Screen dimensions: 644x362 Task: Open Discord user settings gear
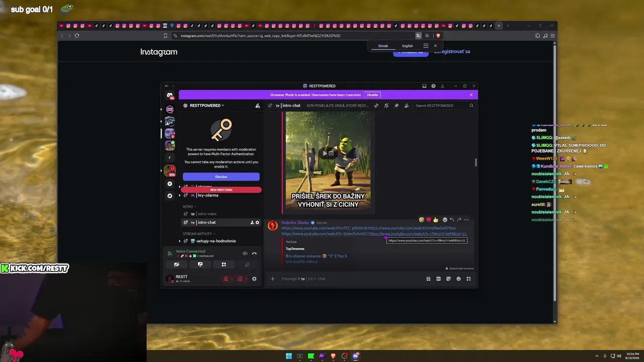point(254,279)
